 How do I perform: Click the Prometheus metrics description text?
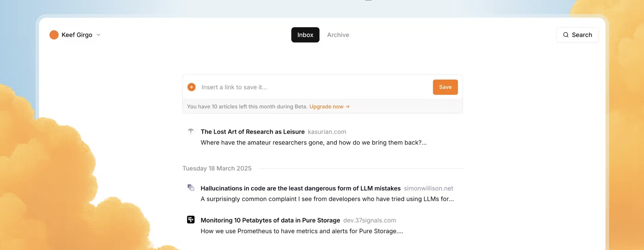[x=302, y=231]
